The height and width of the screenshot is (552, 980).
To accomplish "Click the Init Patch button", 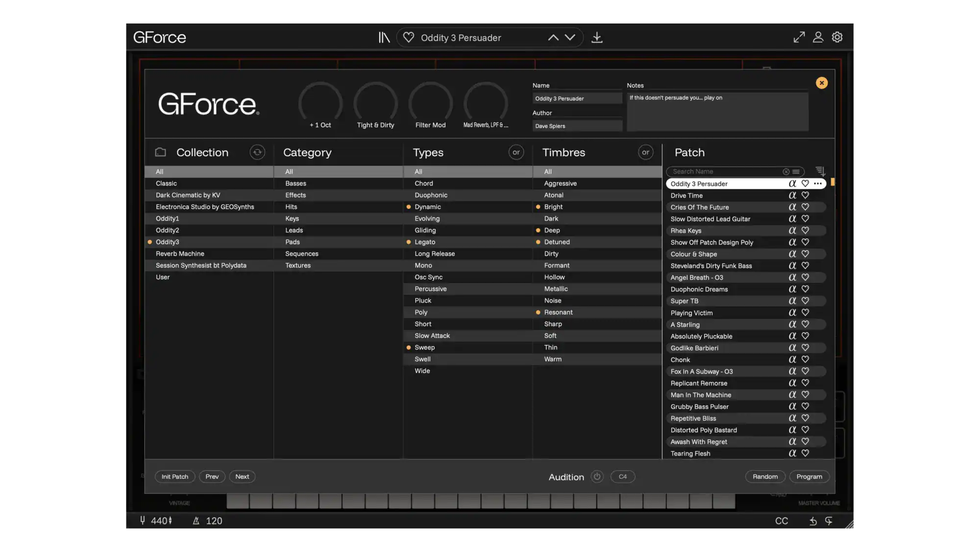I will [175, 477].
